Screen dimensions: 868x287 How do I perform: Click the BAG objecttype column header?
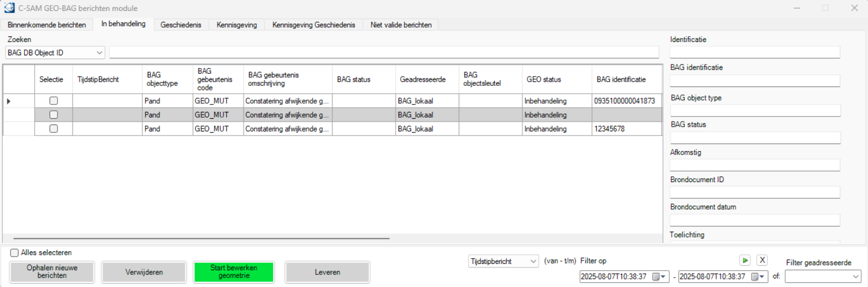point(168,80)
